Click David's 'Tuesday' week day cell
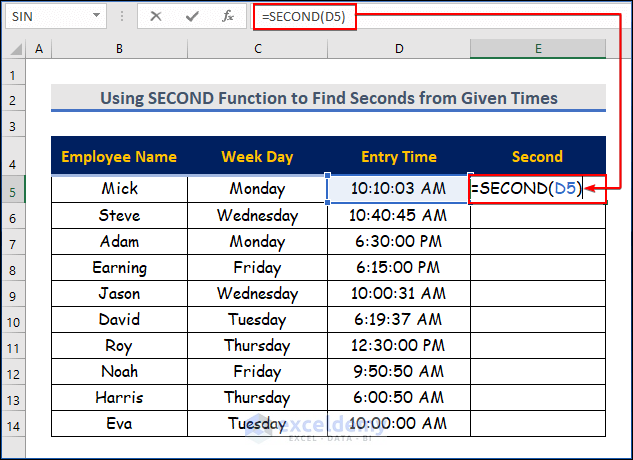The height and width of the screenshot is (460, 633). click(258, 319)
